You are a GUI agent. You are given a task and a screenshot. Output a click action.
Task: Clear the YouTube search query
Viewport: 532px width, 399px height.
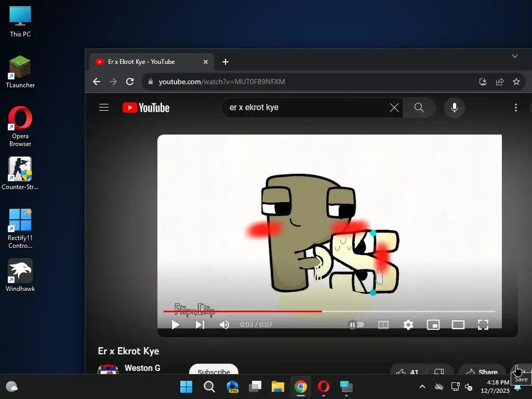coord(394,108)
